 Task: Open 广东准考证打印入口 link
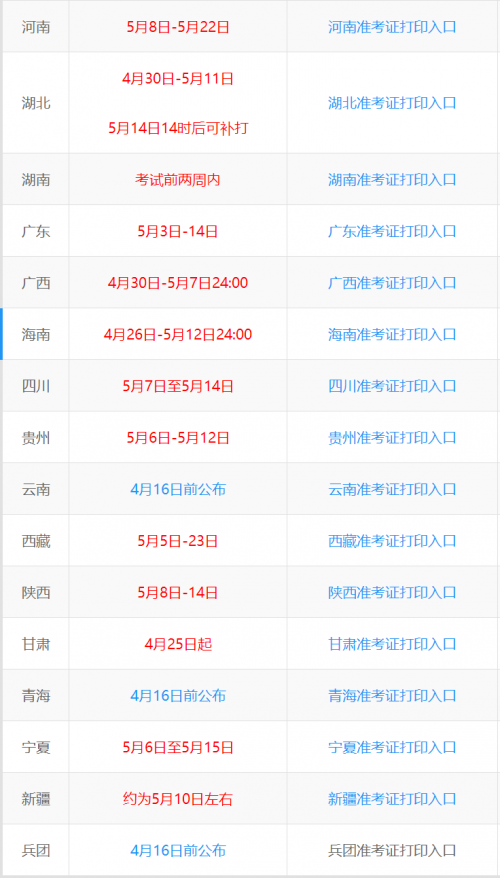(x=392, y=231)
